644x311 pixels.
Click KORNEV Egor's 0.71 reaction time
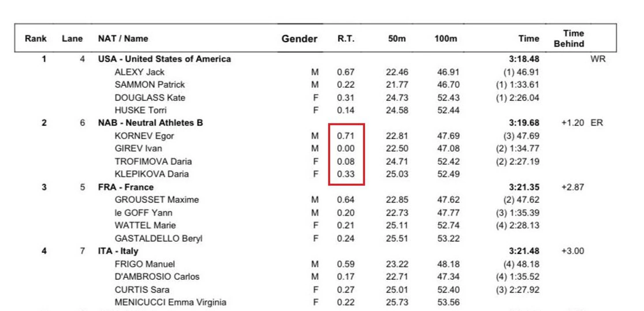click(346, 136)
